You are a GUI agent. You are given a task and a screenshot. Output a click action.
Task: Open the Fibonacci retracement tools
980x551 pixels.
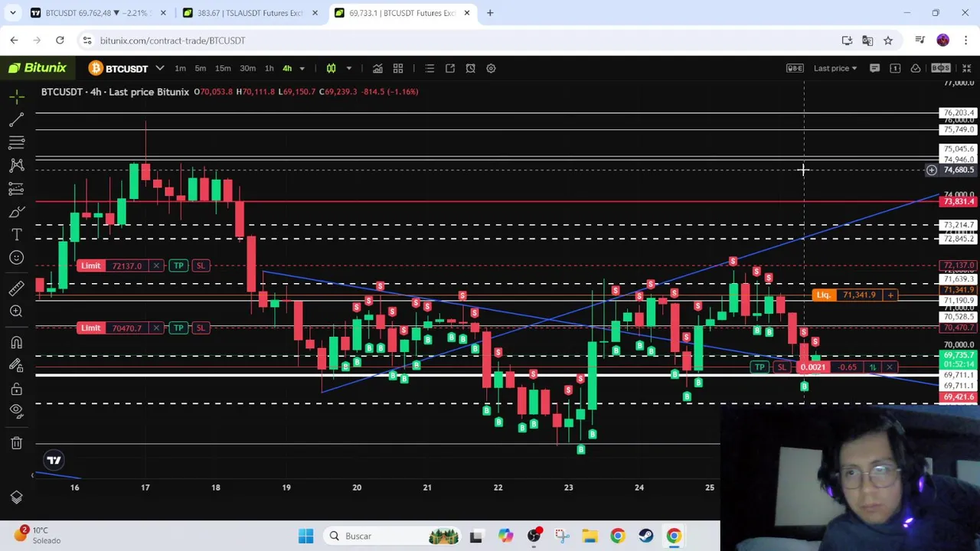coord(17,142)
